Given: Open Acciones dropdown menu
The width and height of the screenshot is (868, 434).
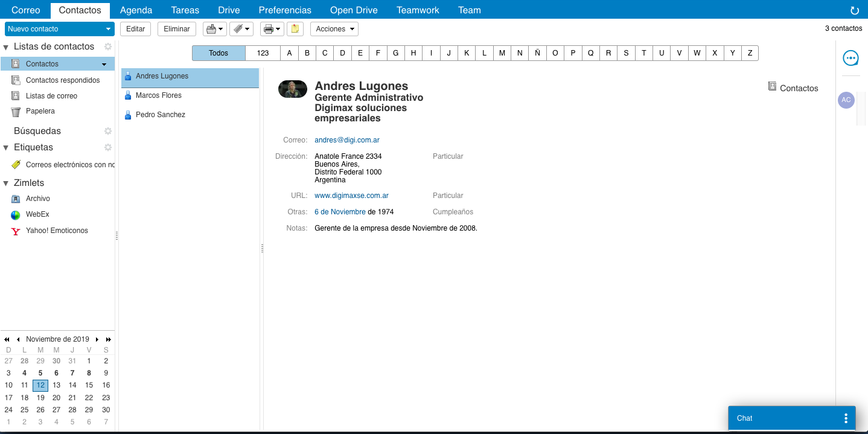Looking at the screenshot, I should (x=334, y=29).
